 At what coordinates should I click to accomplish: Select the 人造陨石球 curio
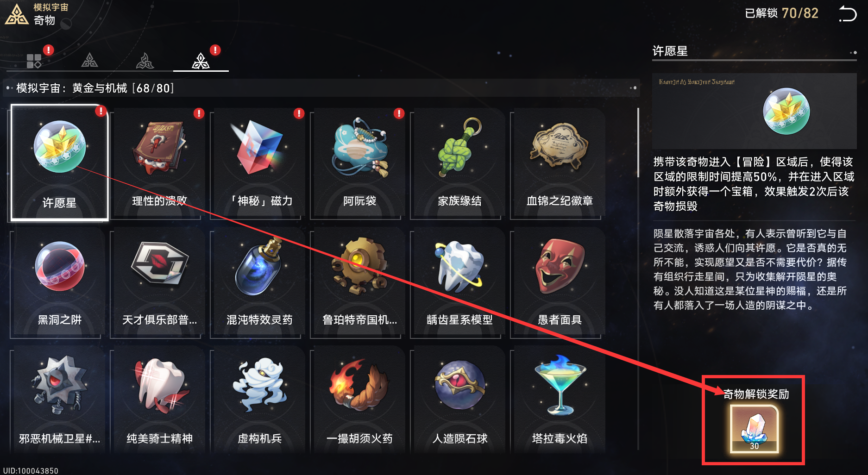coord(459,400)
